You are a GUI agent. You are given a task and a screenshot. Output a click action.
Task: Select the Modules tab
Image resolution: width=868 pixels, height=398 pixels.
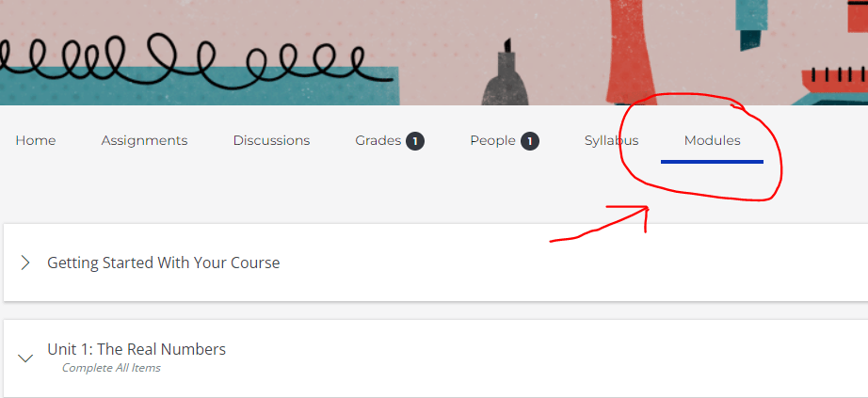712,140
